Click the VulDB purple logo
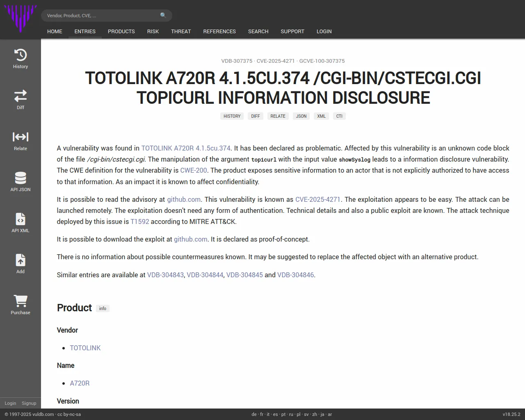This screenshot has height=420, width=525. 20,19
